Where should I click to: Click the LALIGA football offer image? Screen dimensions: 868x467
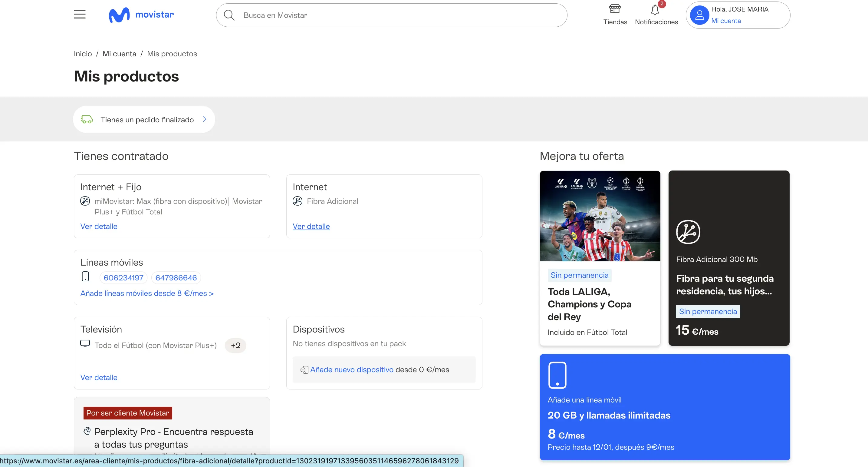coord(600,216)
